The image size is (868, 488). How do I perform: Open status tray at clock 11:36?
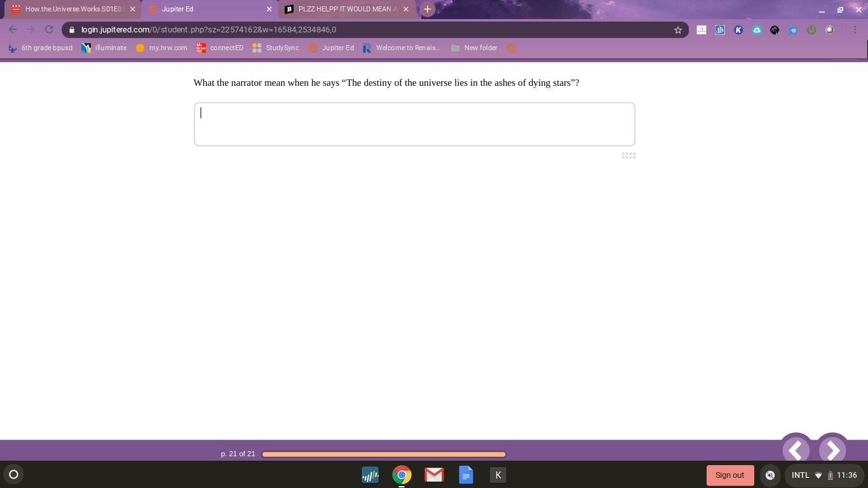point(847,475)
